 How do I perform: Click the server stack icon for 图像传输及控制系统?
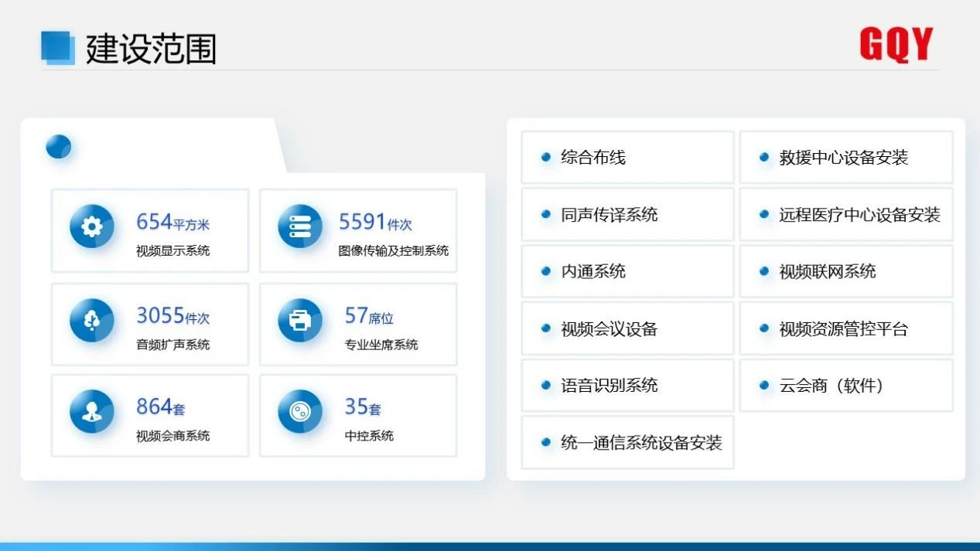tap(300, 226)
